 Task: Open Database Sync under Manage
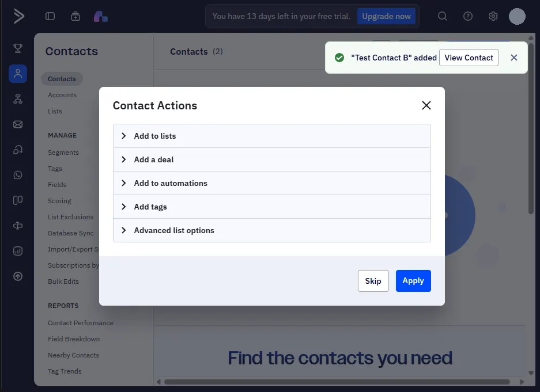point(71,233)
